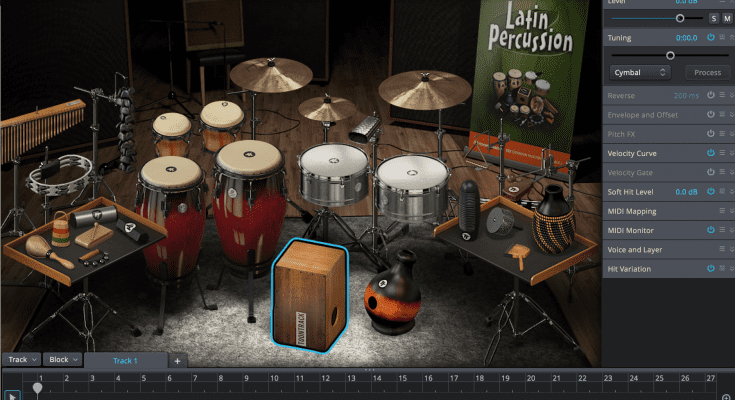This screenshot has height=400, width=735.
Task: Switch to the Track 1 tab
Action: pyautogui.click(x=125, y=360)
